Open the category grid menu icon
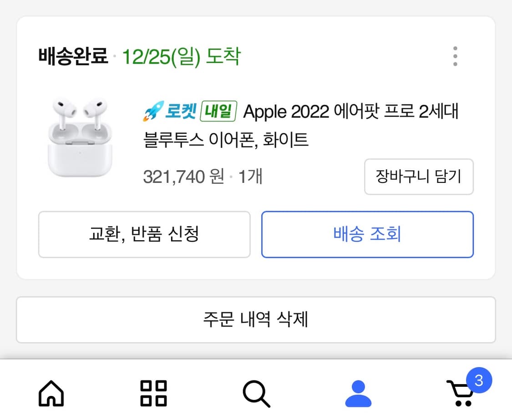512x420 pixels. (153, 395)
